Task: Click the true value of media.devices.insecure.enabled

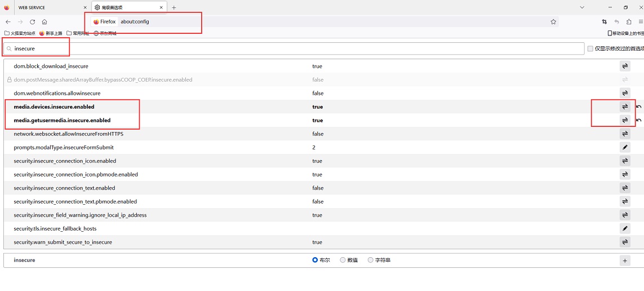Action: point(317,107)
